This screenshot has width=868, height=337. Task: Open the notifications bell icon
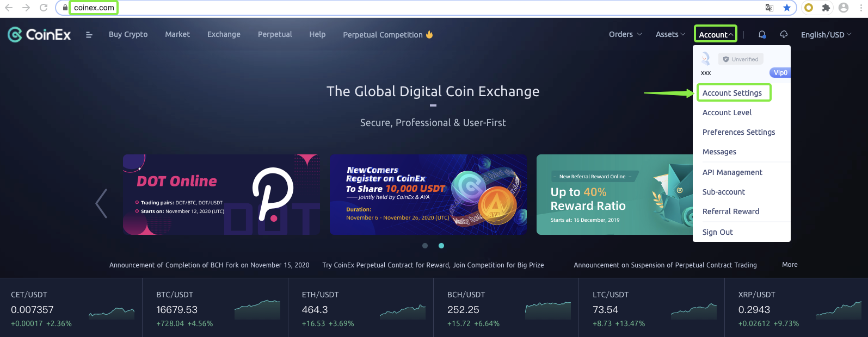[762, 34]
